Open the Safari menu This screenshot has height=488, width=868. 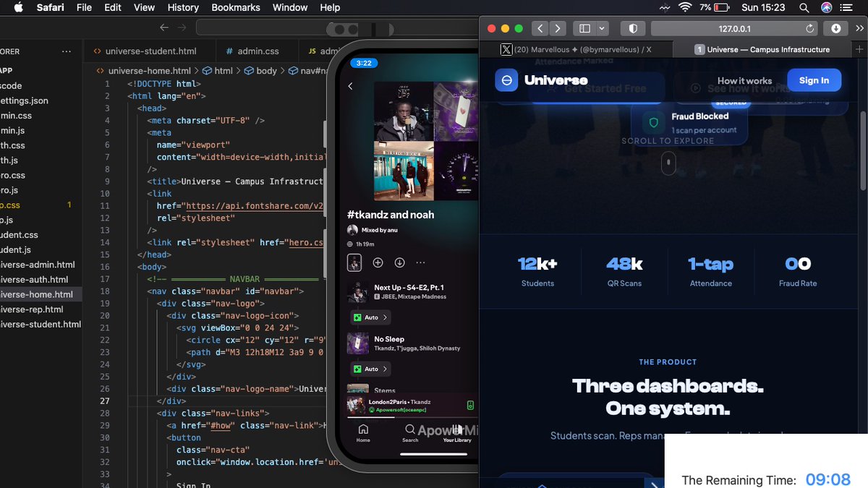pyautogui.click(x=50, y=7)
